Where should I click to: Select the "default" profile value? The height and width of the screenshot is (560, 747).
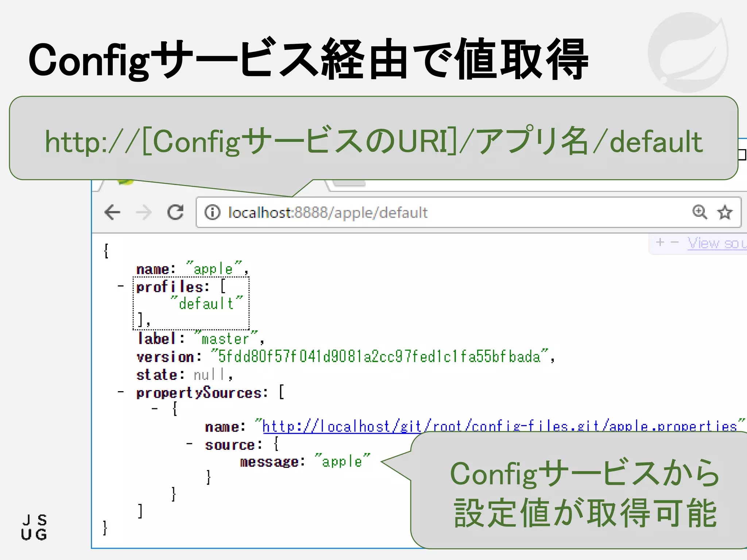[x=206, y=303]
